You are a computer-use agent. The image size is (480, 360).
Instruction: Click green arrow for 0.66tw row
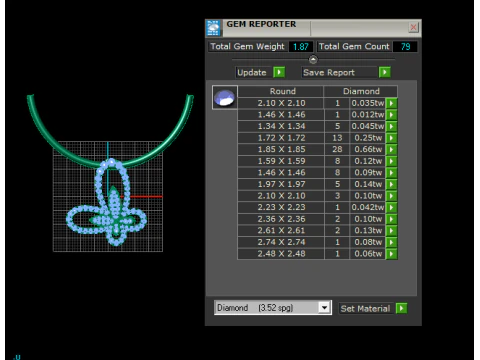(392, 150)
